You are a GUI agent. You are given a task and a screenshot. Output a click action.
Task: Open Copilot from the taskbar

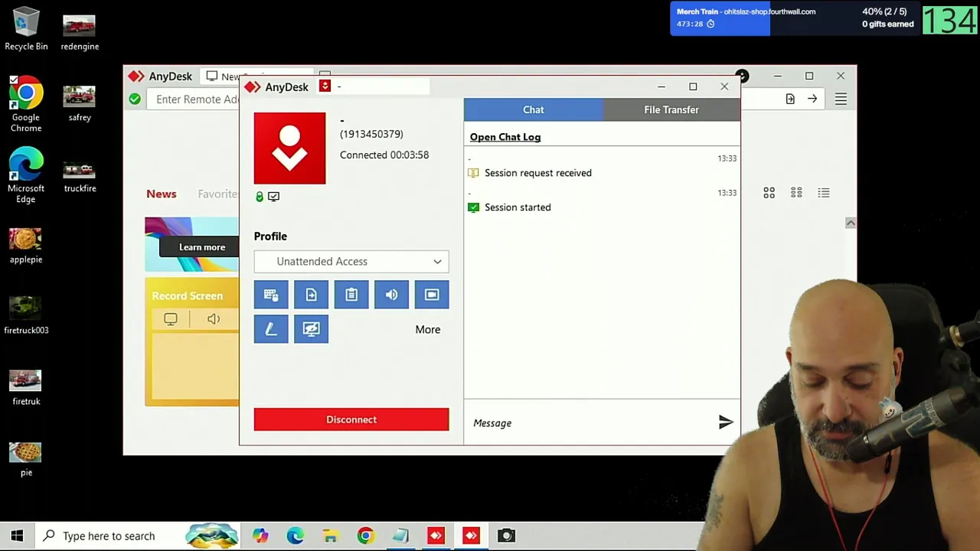click(x=260, y=536)
